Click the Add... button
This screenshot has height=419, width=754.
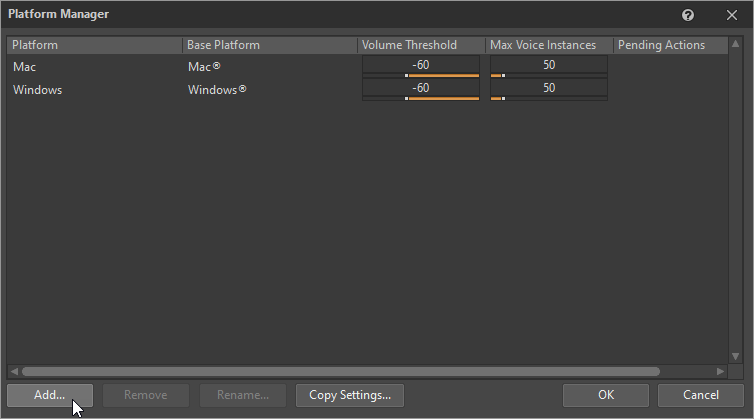click(x=50, y=395)
